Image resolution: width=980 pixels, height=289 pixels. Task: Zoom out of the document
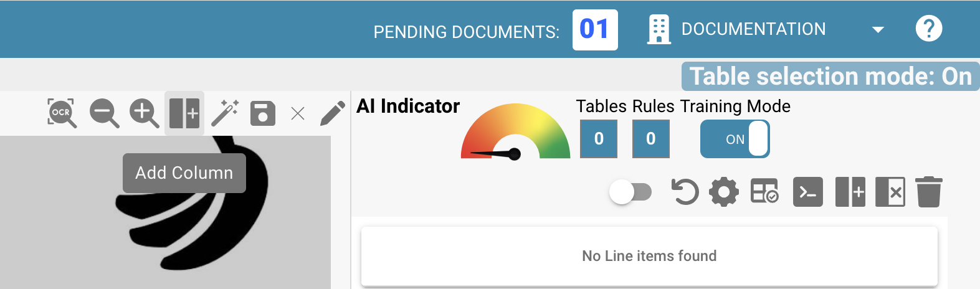[x=104, y=113]
